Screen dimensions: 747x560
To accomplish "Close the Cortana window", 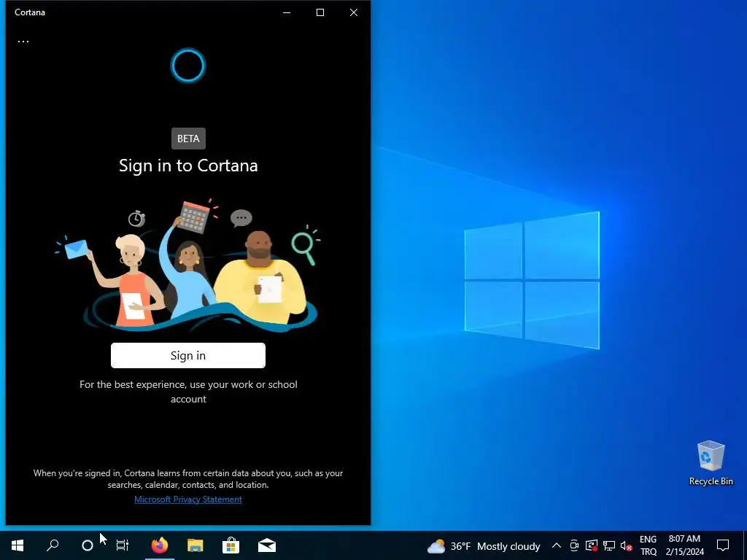I will (354, 12).
